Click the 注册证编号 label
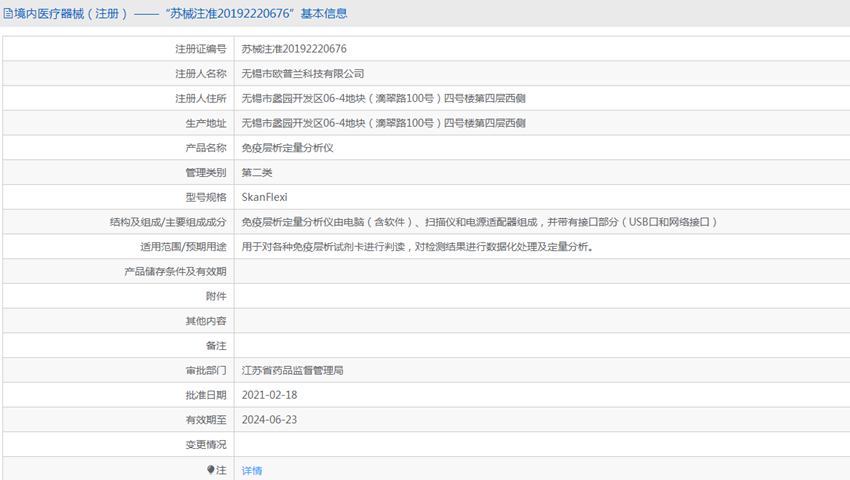 pyautogui.click(x=201, y=49)
